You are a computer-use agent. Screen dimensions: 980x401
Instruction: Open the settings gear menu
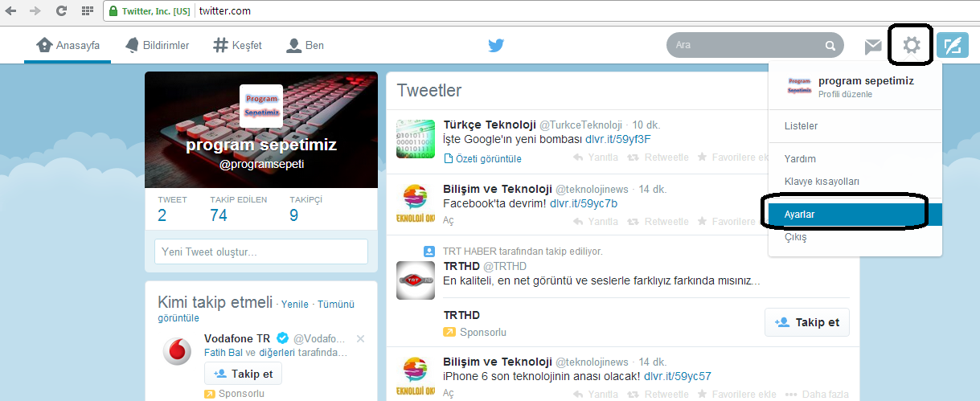(x=911, y=45)
